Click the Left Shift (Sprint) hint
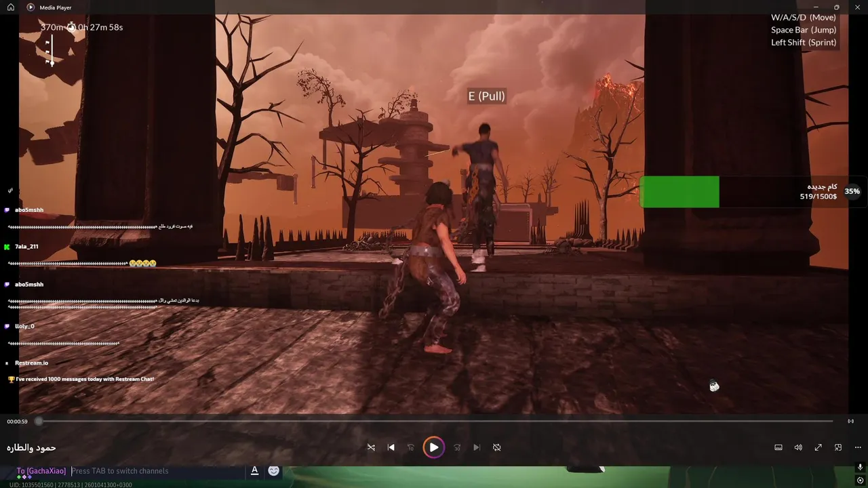This screenshot has width=868, height=488. (x=804, y=42)
